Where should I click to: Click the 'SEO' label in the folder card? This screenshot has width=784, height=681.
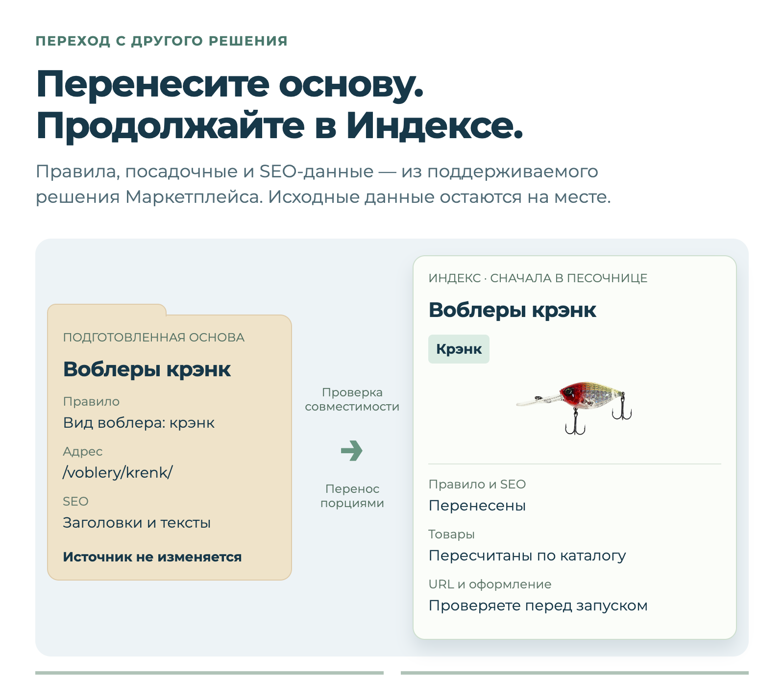tap(75, 502)
